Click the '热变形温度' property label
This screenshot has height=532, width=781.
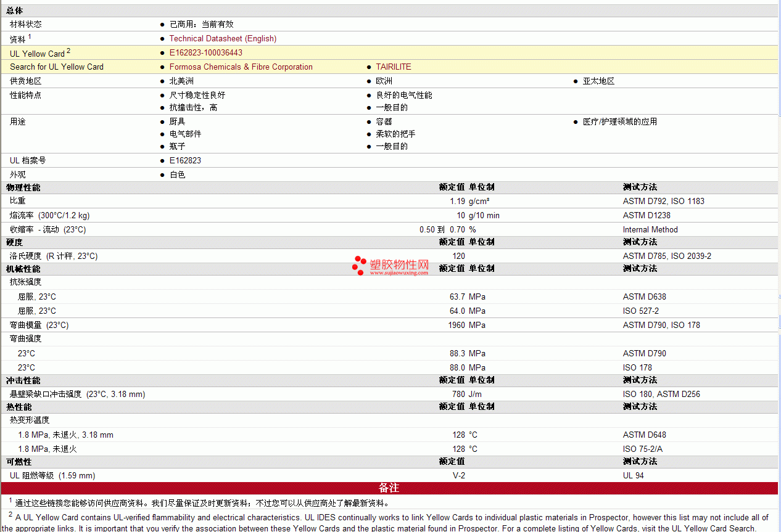coord(30,420)
